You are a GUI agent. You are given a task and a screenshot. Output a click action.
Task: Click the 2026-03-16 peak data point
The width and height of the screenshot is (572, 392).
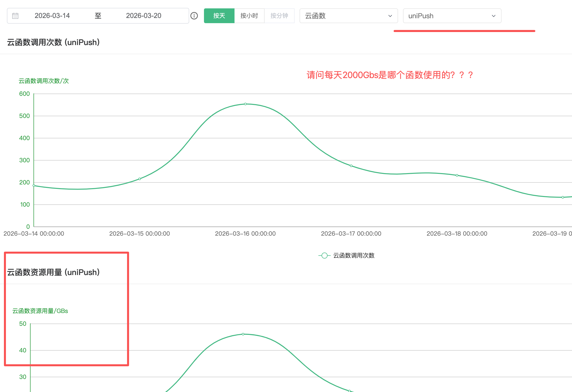245,104
